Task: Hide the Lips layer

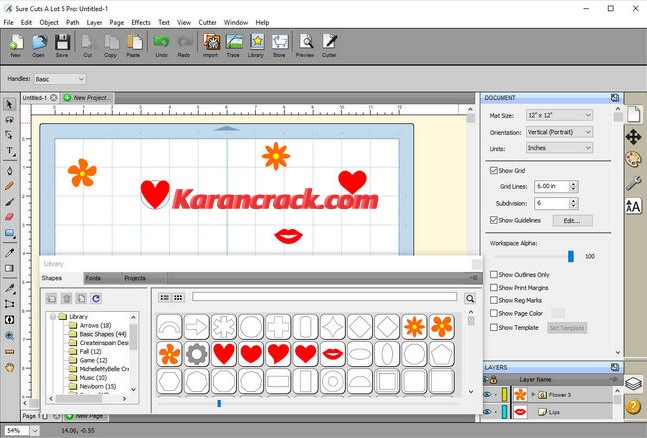Action: coord(487,412)
